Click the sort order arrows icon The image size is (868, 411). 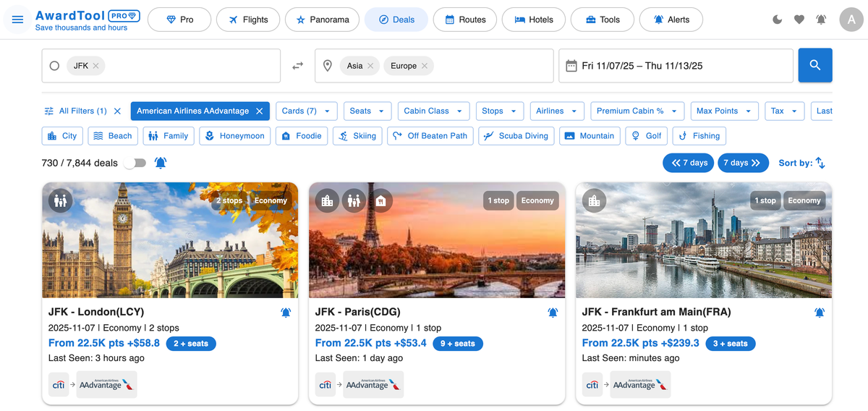[820, 163]
